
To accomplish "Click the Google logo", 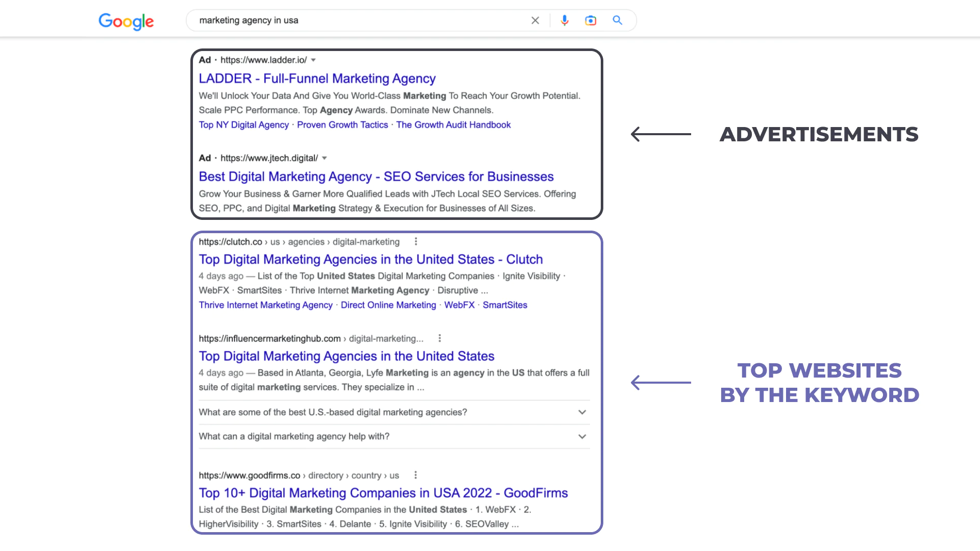I will [126, 21].
